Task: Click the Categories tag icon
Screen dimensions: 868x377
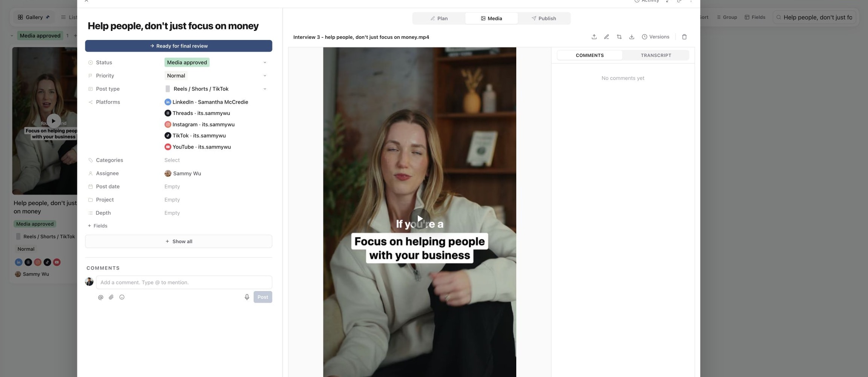Action: (x=90, y=160)
